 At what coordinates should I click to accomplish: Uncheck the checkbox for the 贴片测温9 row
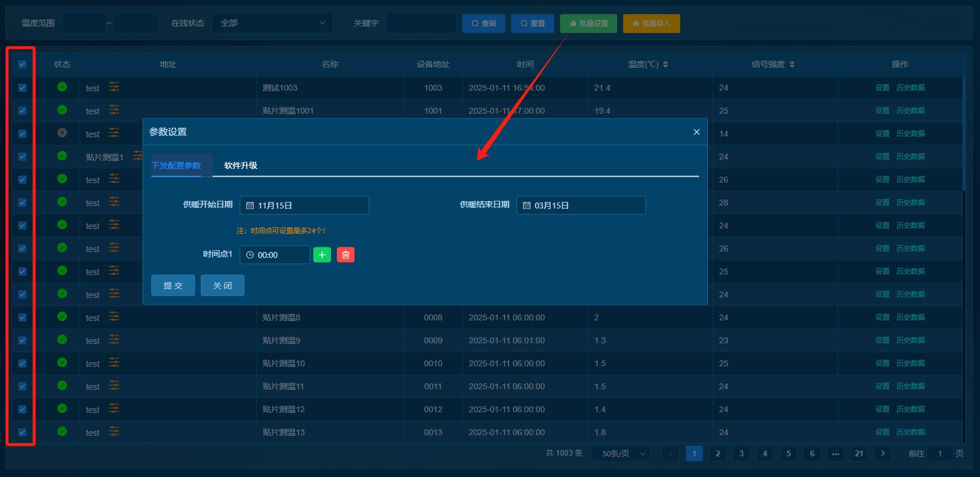point(22,340)
